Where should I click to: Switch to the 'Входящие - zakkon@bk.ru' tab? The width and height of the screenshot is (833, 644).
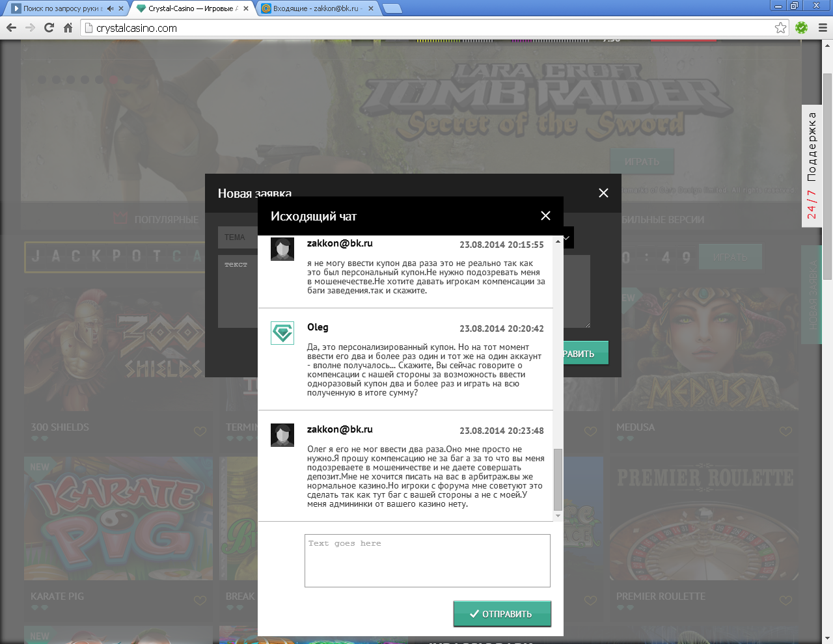coord(318,8)
